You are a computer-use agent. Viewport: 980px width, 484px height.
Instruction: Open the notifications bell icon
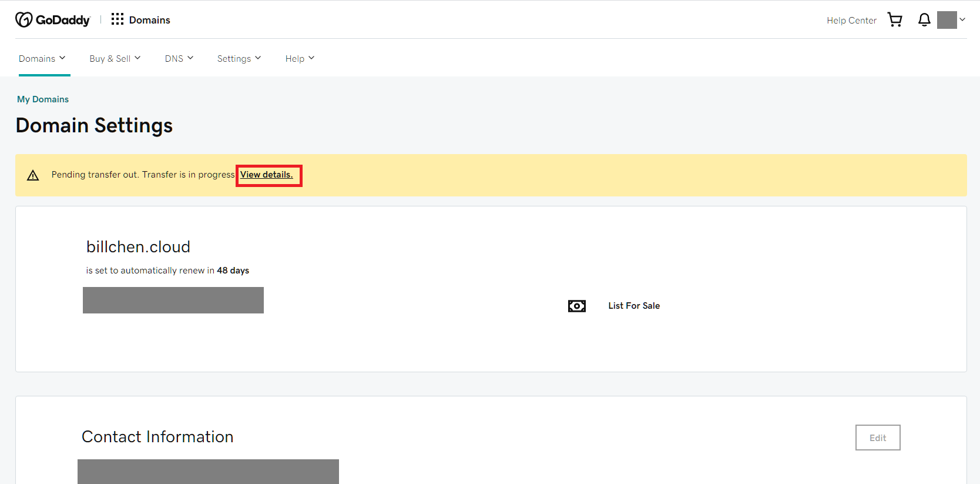click(924, 20)
